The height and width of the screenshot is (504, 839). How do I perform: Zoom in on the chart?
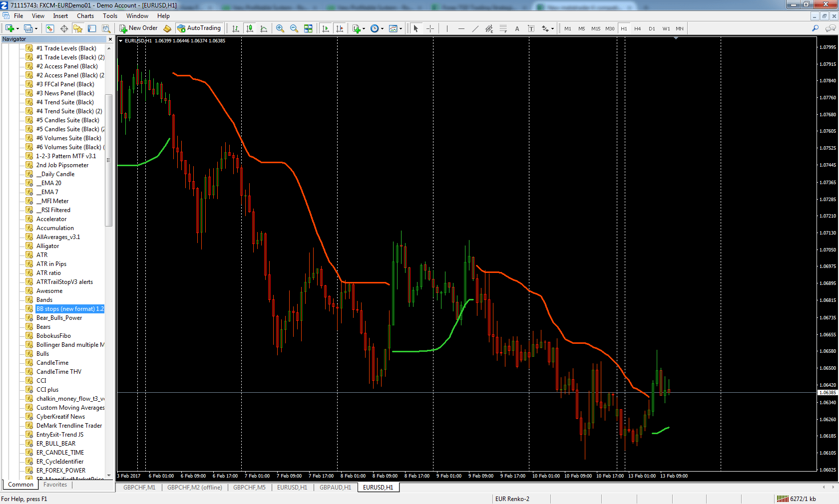[x=280, y=28]
